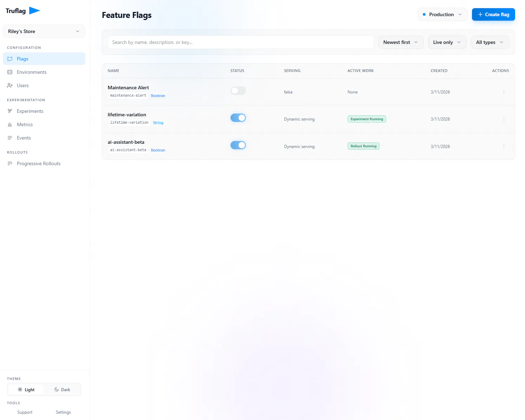Click the Flags sidebar icon

10,59
